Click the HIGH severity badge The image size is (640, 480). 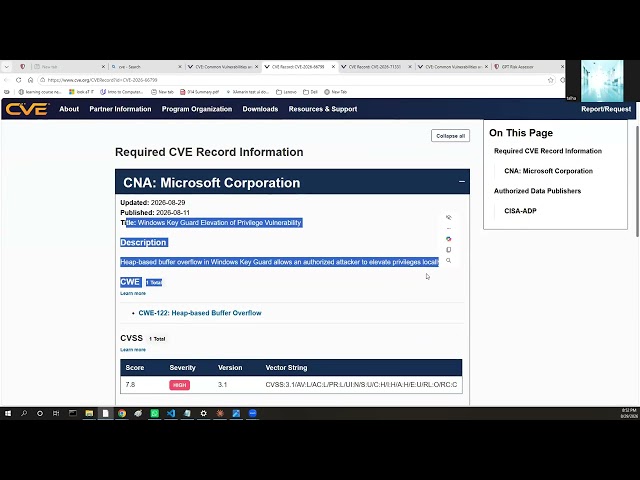click(180, 385)
